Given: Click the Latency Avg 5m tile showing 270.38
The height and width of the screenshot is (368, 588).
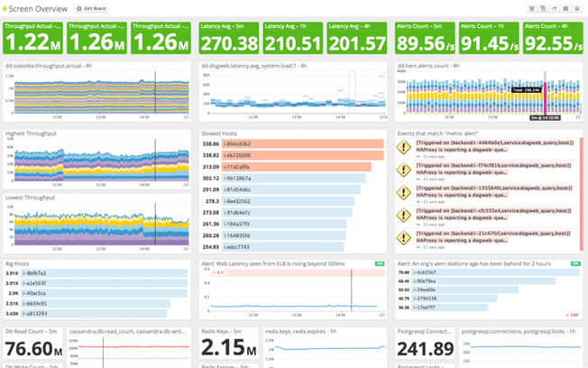Looking at the screenshot, I should tap(230, 39).
